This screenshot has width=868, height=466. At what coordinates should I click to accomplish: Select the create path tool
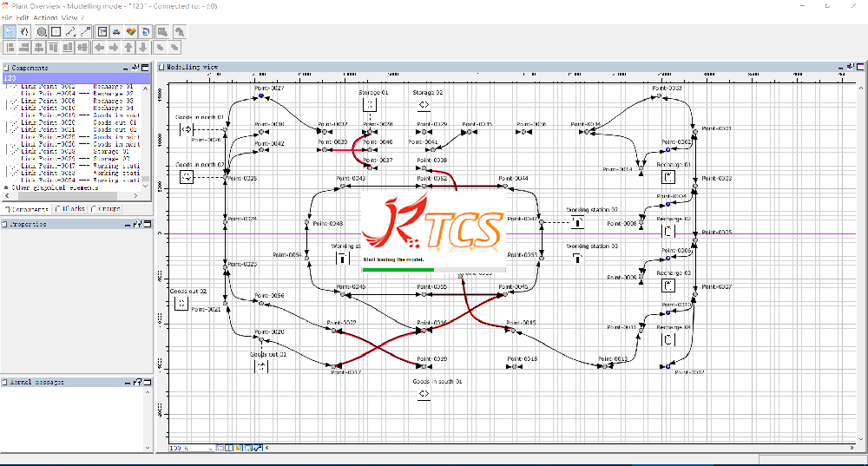pyautogui.click(x=70, y=31)
